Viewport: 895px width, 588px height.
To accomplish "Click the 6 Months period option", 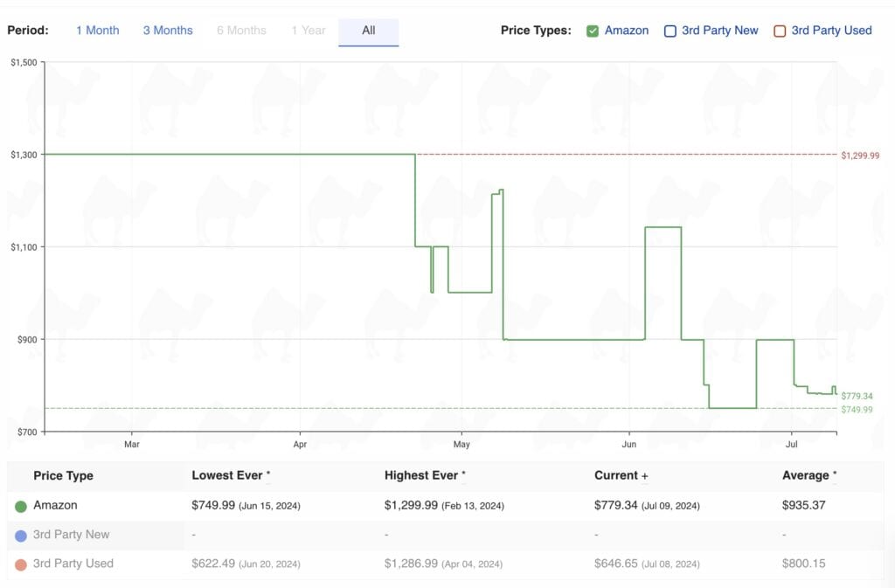I will coord(241,31).
